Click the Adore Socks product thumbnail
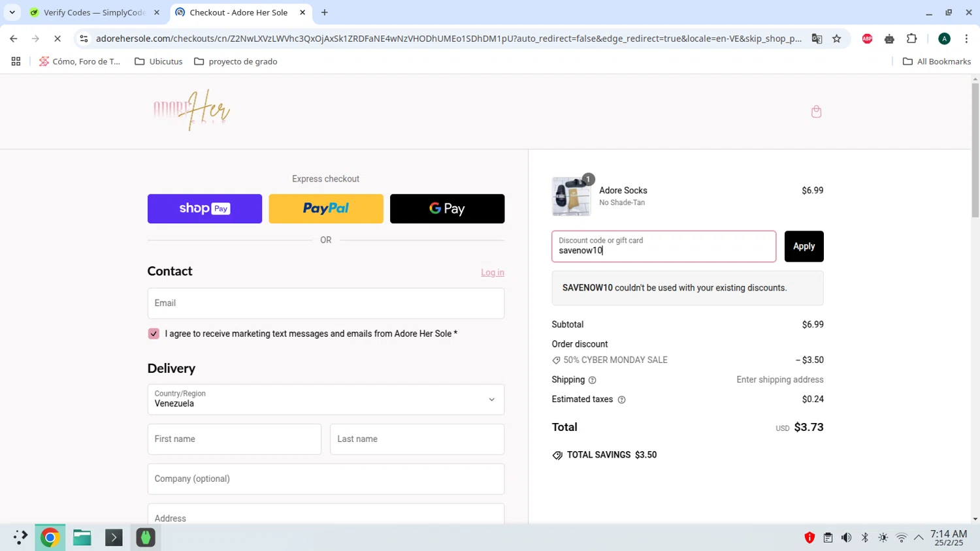Image resolution: width=980 pixels, height=551 pixels. click(571, 196)
